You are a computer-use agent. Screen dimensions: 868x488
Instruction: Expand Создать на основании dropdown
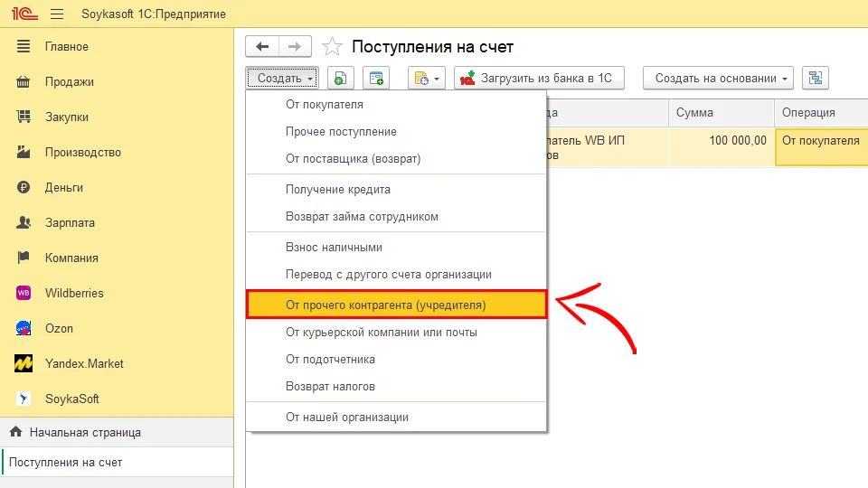(718, 79)
